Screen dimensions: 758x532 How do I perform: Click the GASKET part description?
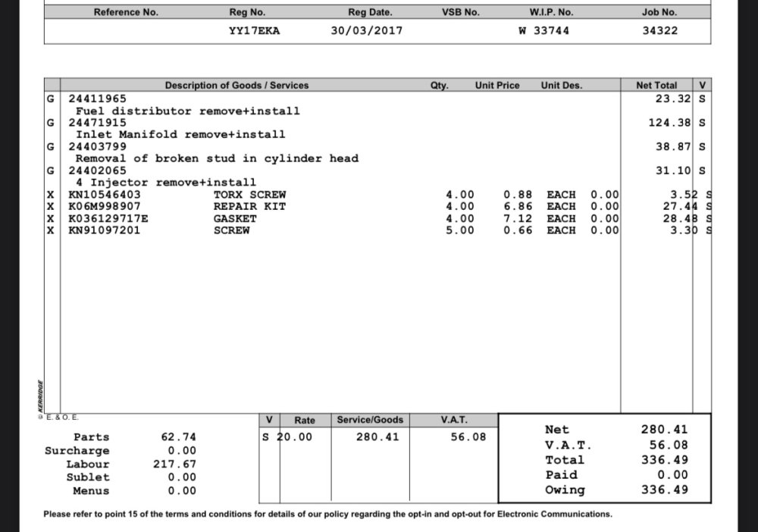pos(235,219)
